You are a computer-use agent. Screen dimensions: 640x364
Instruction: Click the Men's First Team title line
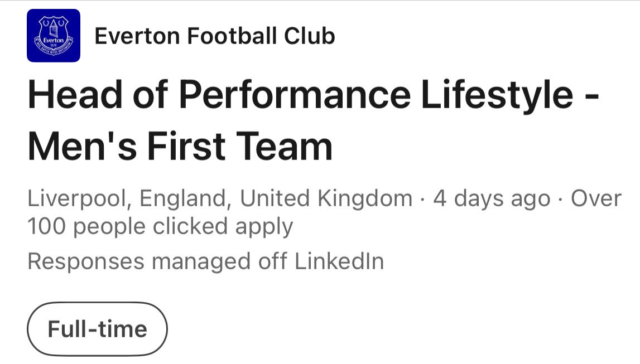(x=180, y=147)
